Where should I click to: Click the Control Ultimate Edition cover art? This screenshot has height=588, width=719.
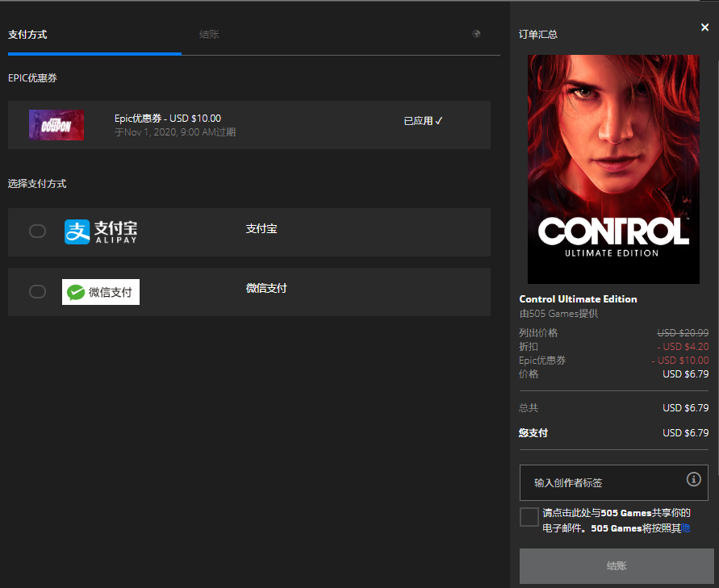[613, 169]
